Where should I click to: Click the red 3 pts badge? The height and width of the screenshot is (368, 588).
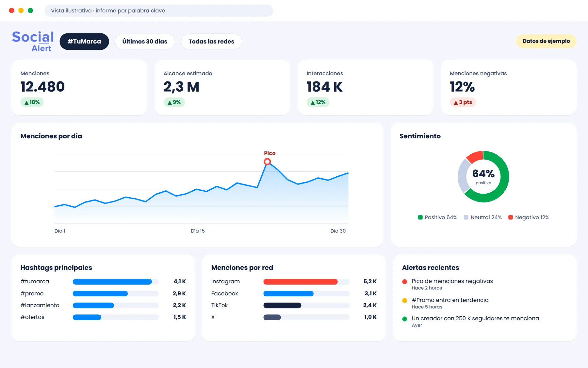pos(463,102)
